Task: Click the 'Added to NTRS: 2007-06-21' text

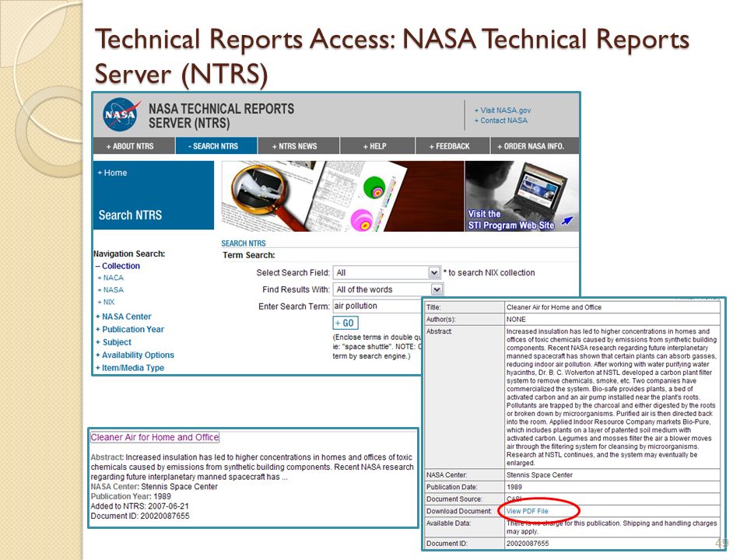Action: 139,506
